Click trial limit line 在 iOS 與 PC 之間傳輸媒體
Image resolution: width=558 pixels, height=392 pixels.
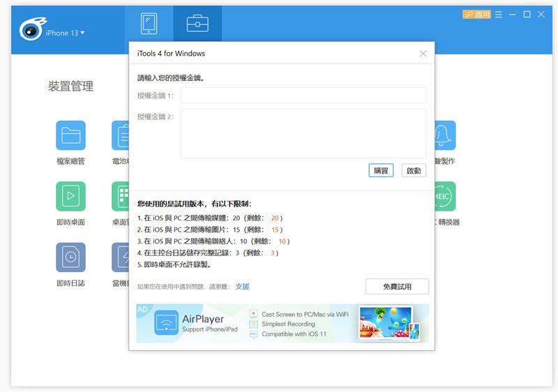coord(210,218)
